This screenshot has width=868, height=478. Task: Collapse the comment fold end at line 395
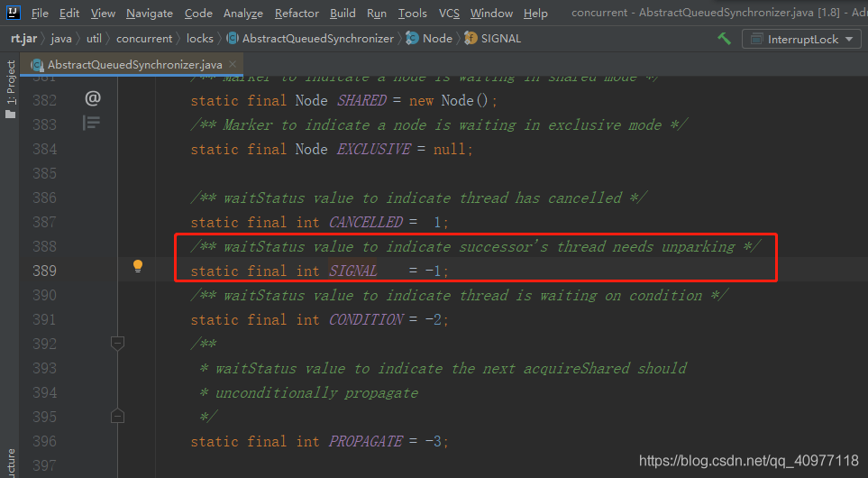117,416
